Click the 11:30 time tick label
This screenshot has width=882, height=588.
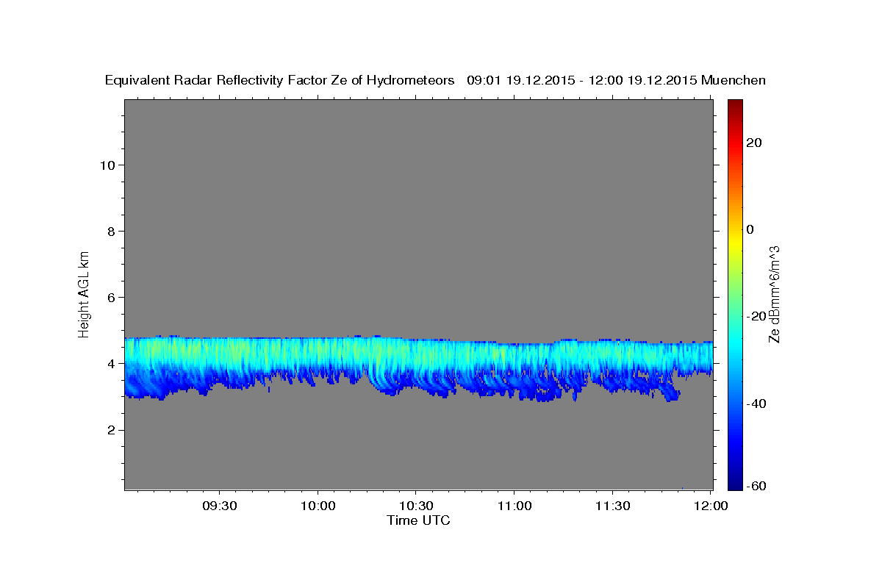click(612, 506)
